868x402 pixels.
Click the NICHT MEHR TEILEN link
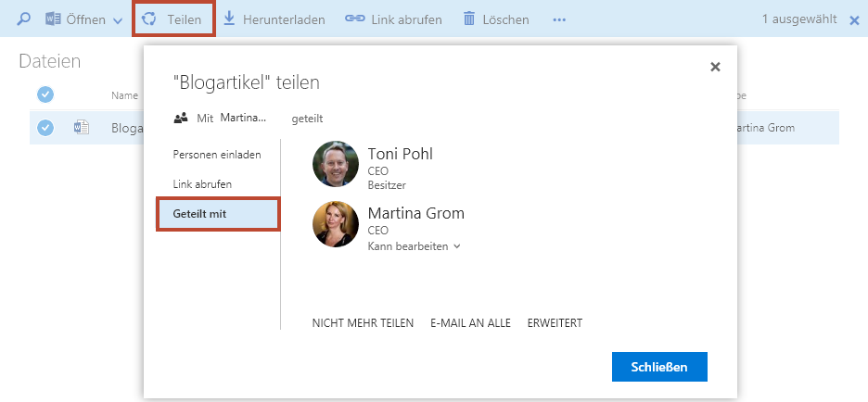(363, 323)
